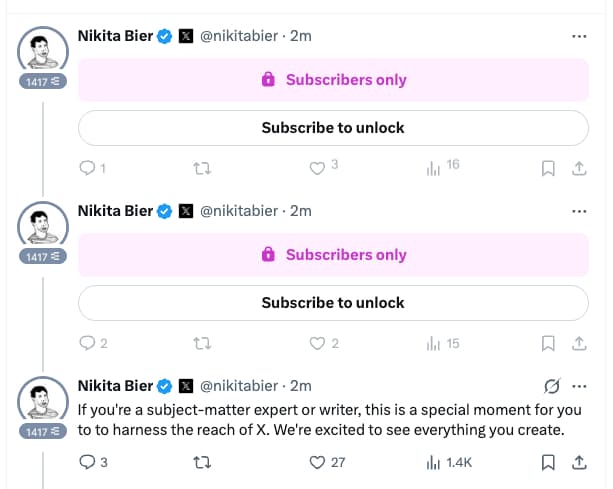View analytics showing 16 views

point(433,169)
